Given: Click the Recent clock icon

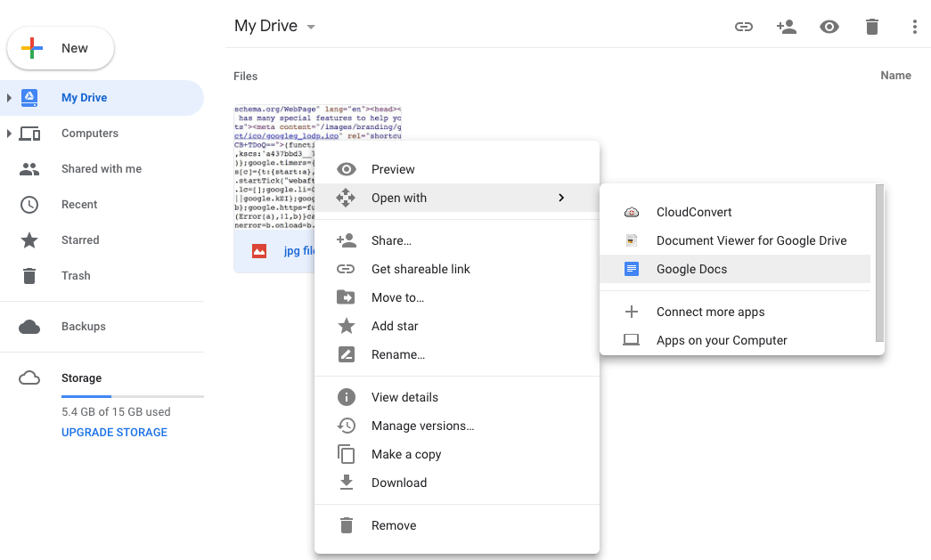Looking at the screenshot, I should pos(29,205).
